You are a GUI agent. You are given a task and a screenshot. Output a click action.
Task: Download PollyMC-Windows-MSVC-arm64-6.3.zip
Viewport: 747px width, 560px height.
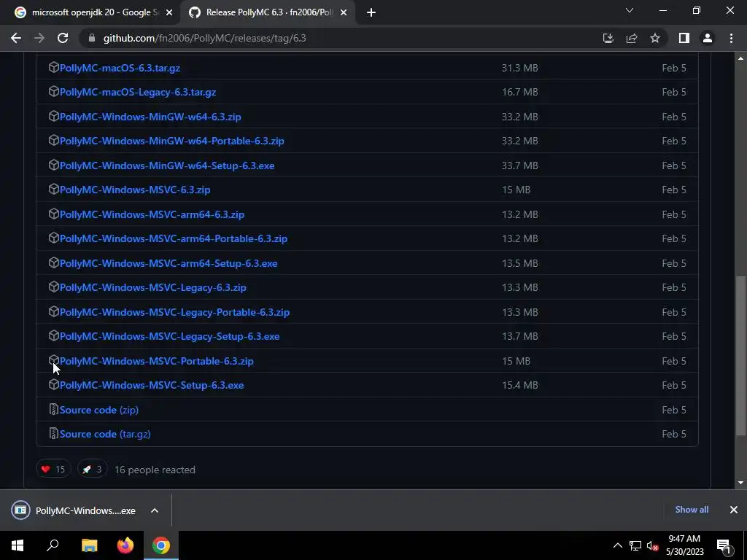tap(152, 214)
